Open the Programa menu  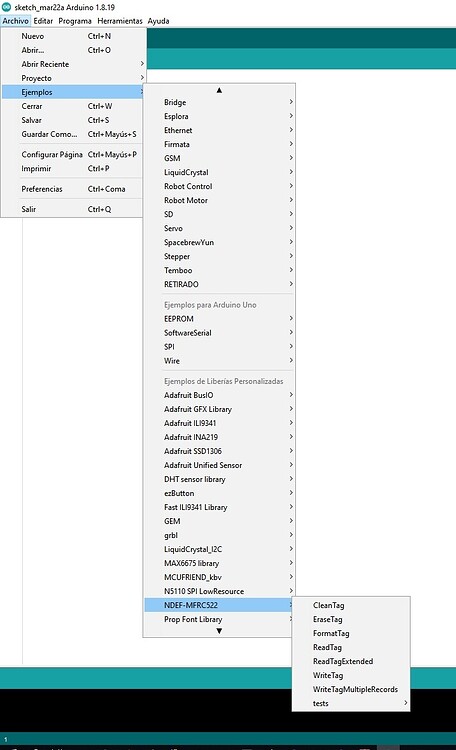coord(75,21)
